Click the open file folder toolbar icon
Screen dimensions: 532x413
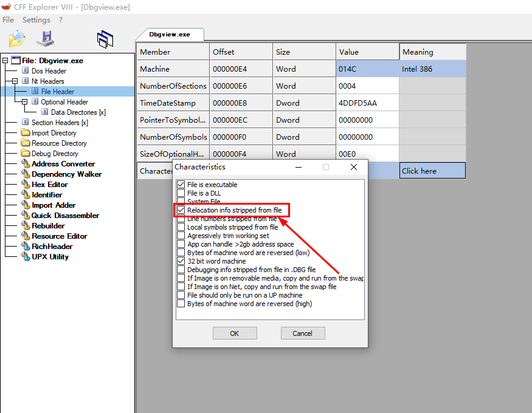[17, 39]
